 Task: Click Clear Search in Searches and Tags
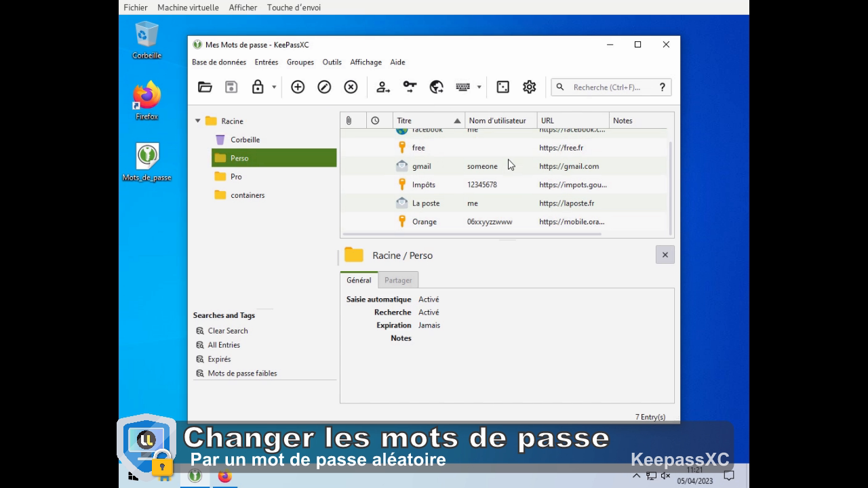228,331
